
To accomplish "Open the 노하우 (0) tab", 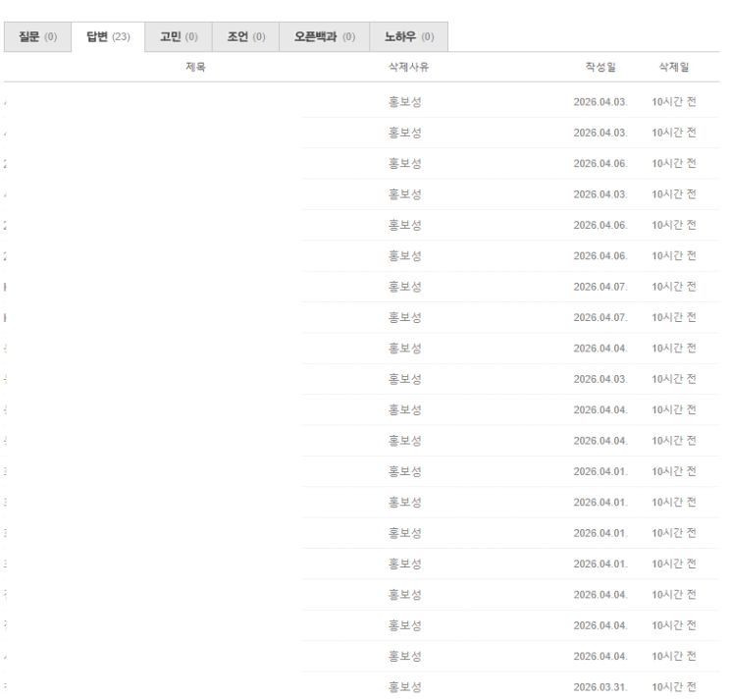I will tap(409, 36).
